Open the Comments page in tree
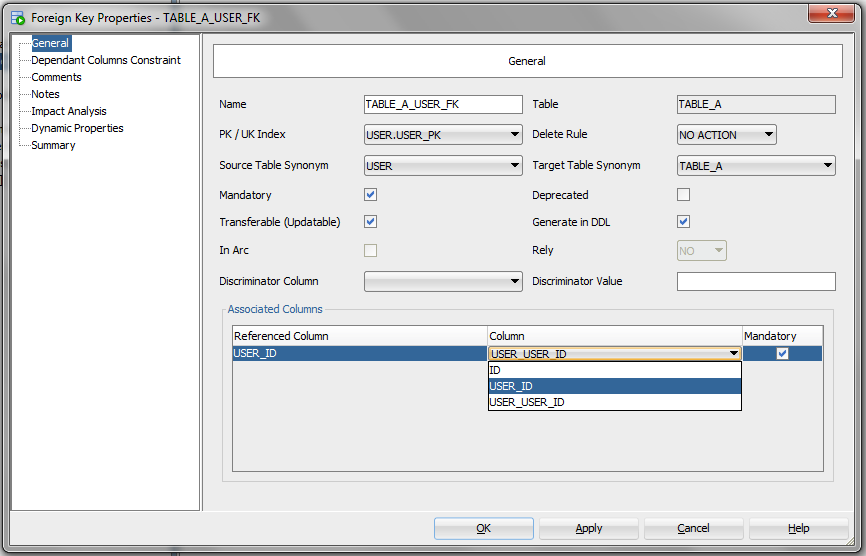The image size is (866, 556). pyautogui.click(x=56, y=77)
